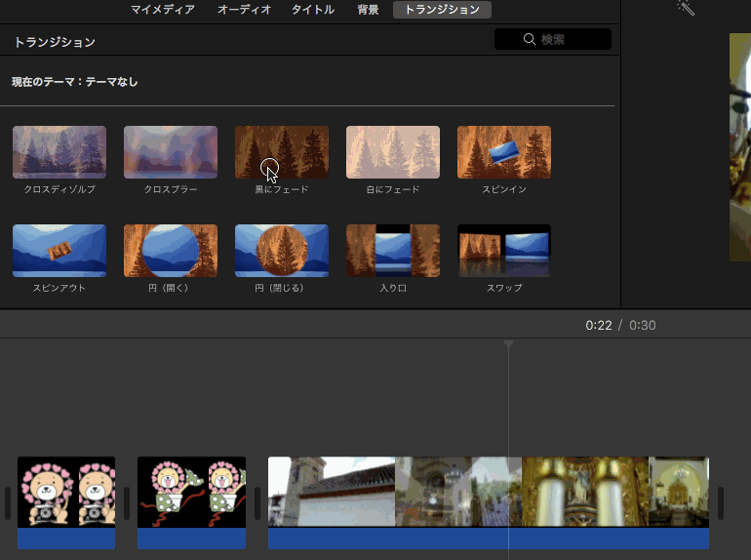Select the 円（閉じる）transition icon
This screenshot has width=751, height=560.
282,251
